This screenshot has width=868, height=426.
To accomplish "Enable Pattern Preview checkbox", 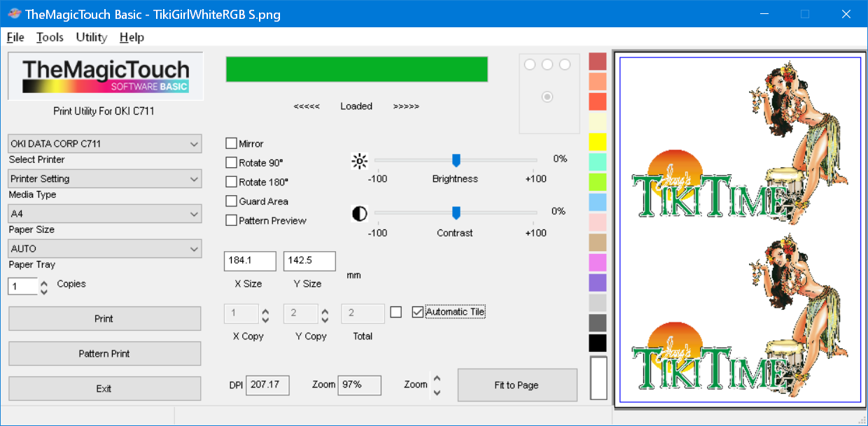I will (x=231, y=220).
